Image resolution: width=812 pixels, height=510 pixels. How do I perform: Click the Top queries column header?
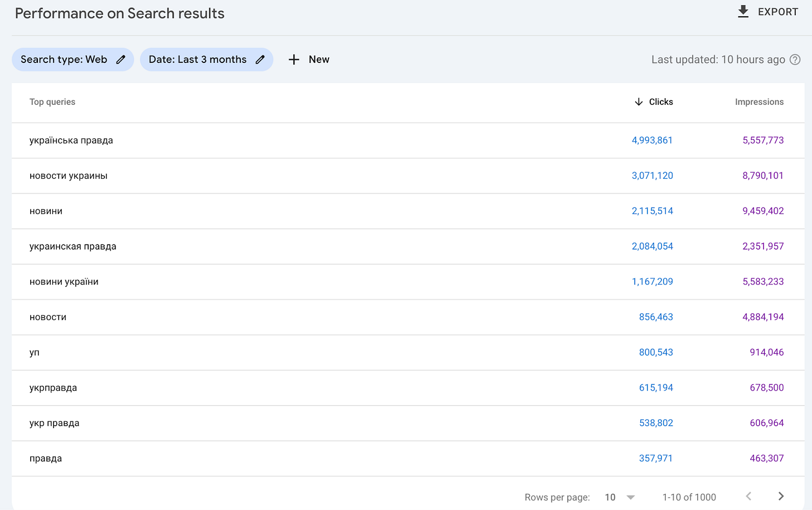(52, 102)
